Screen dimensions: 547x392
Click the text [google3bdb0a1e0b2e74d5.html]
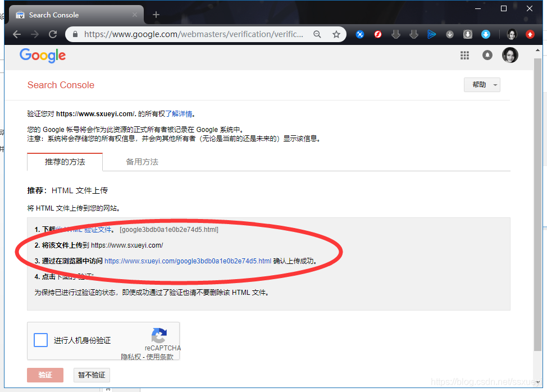(x=169, y=230)
